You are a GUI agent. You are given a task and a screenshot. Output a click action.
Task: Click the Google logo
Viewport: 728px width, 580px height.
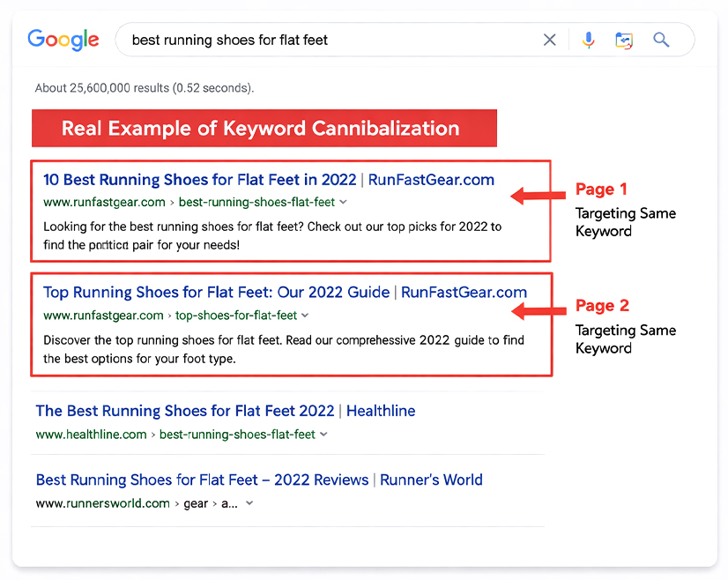[63, 39]
